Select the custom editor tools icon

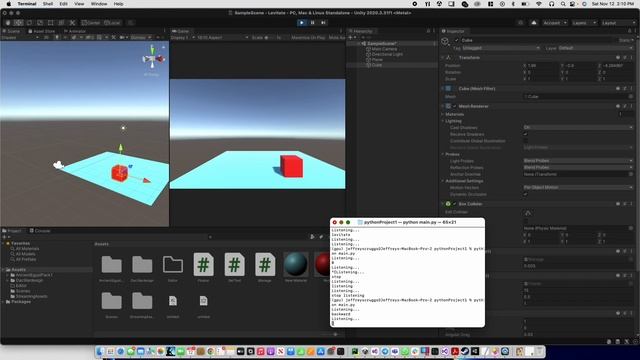pos(72,23)
